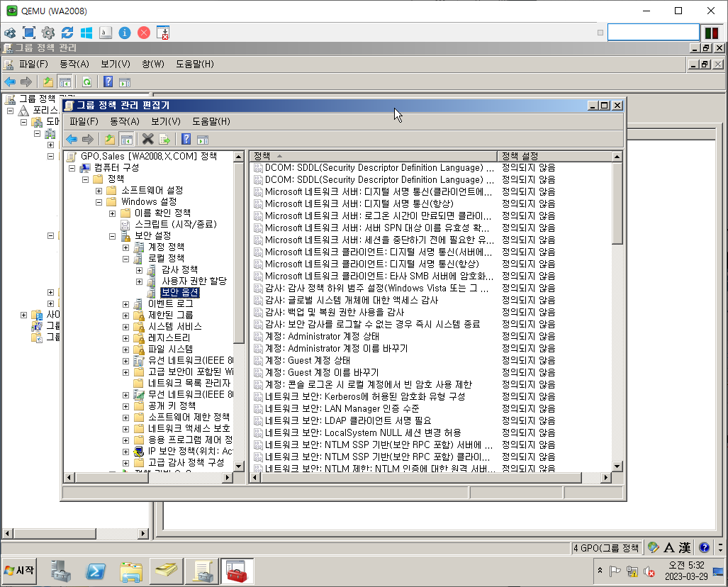Toggle the console tree icon in the editor toolbar
Screen dimensions: 728x587
point(126,139)
